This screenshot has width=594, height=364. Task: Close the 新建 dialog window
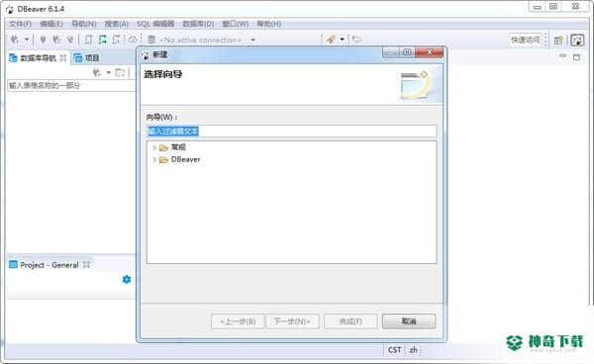click(430, 52)
